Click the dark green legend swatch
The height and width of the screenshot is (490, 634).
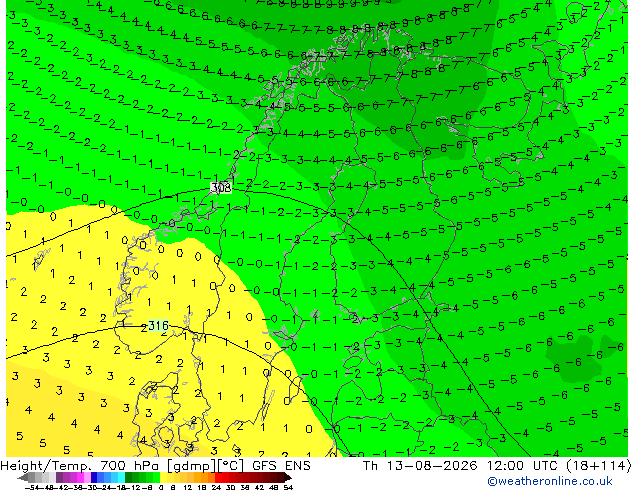[x=129, y=477]
